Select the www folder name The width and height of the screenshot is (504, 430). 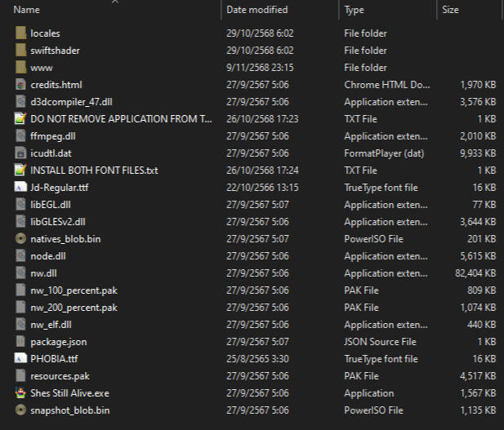[41, 68]
